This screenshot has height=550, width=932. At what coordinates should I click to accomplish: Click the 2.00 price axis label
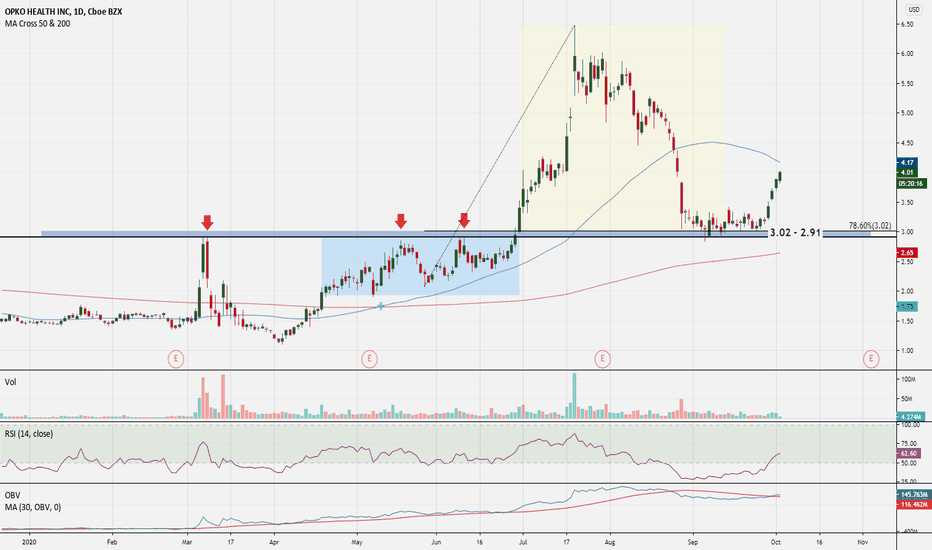(x=907, y=291)
